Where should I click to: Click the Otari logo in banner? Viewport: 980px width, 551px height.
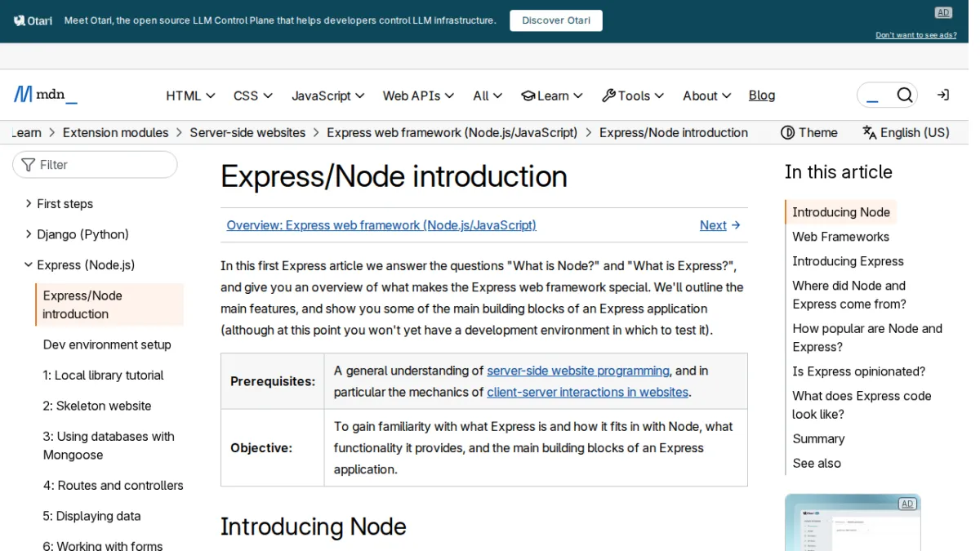(33, 20)
